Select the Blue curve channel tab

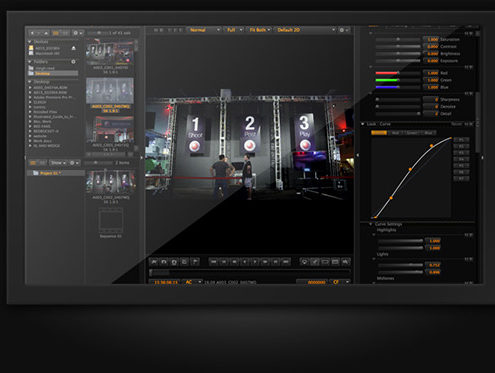pos(428,133)
